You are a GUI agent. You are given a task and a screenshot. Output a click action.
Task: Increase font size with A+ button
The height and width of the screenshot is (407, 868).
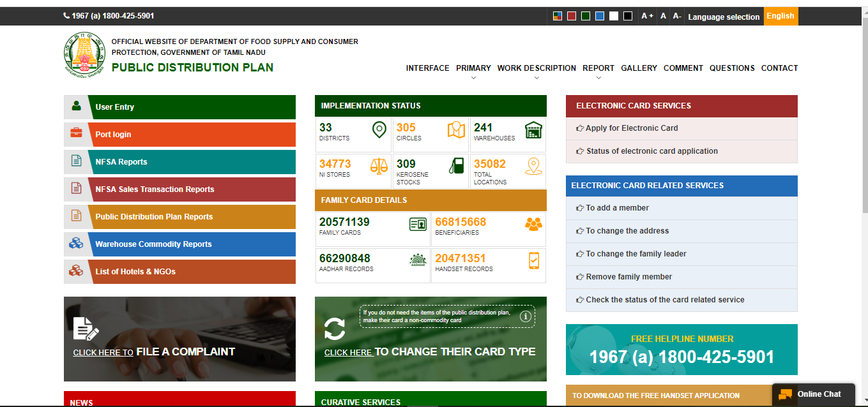click(647, 16)
